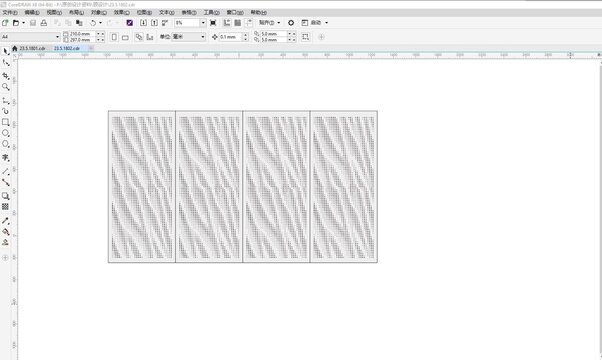Select the Pick tool in the toolbox
Viewport: 602px width, 360px height.
pos(5,51)
